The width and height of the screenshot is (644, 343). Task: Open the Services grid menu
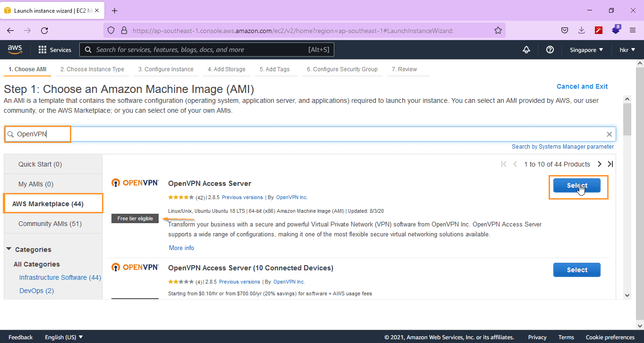point(55,50)
